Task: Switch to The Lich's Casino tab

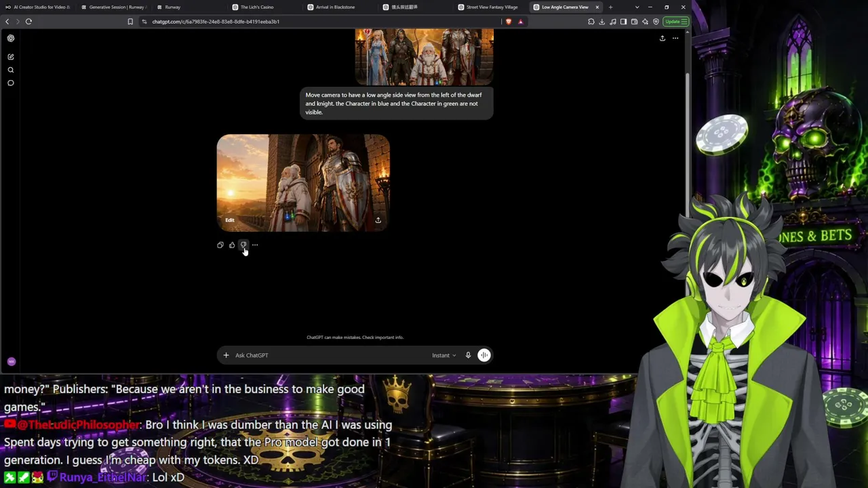Action: pyautogui.click(x=262, y=7)
